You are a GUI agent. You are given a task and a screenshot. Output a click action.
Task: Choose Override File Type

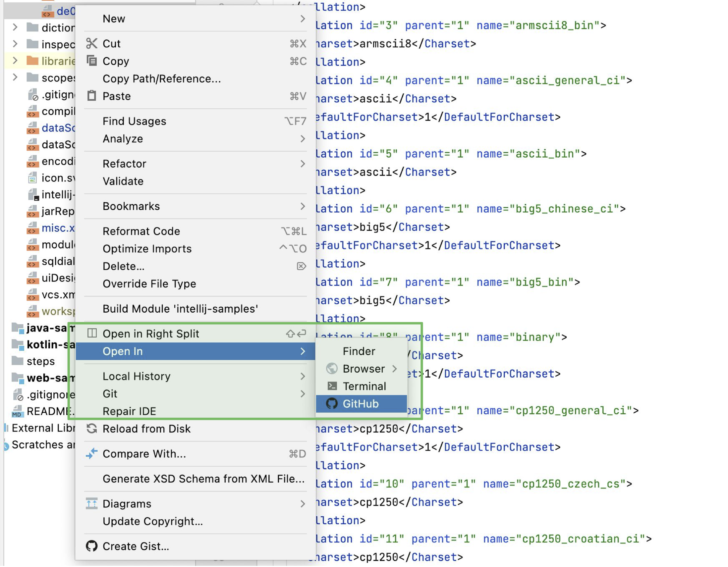tap(195, 284)
